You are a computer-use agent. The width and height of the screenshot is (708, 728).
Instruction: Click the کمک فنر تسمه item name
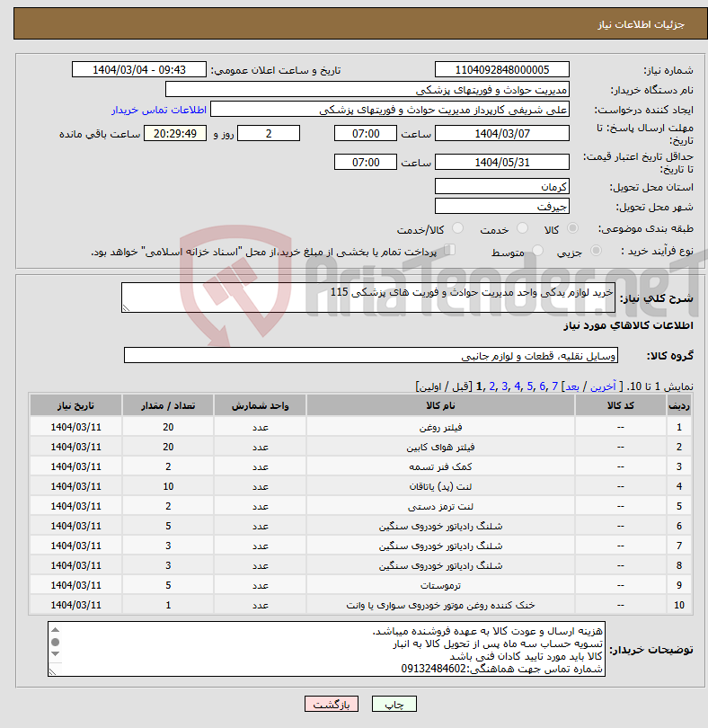point(440,466)
